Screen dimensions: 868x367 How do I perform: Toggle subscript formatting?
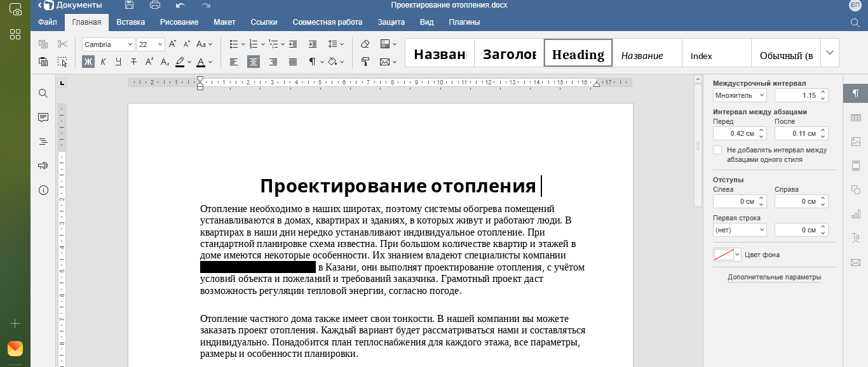click(165, 62)
